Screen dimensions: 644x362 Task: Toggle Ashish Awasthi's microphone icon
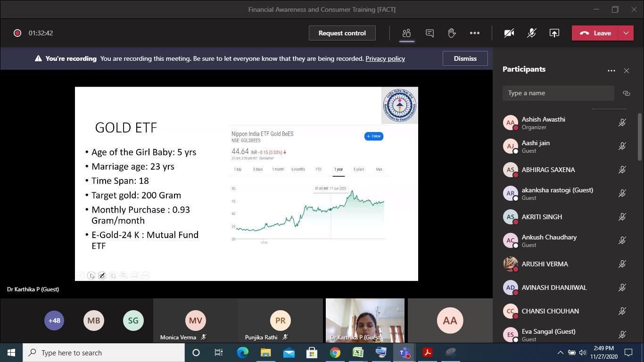pos(622,123)
